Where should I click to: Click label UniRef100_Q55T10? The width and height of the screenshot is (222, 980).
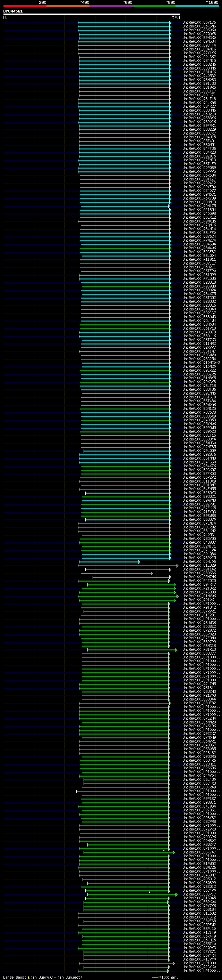pyautogui.click(x=199, y=944)
